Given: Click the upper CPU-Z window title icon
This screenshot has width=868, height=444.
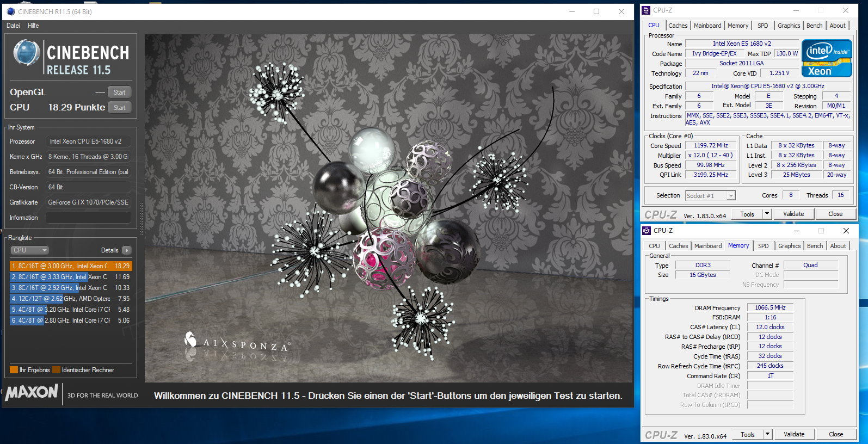Looking at the screenshot, I should 646,10.
